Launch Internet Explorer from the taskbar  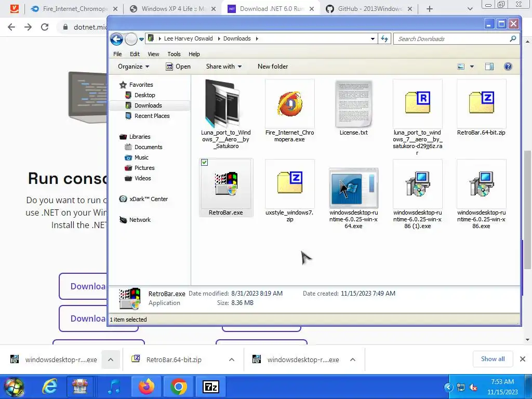tap(49, 387)
